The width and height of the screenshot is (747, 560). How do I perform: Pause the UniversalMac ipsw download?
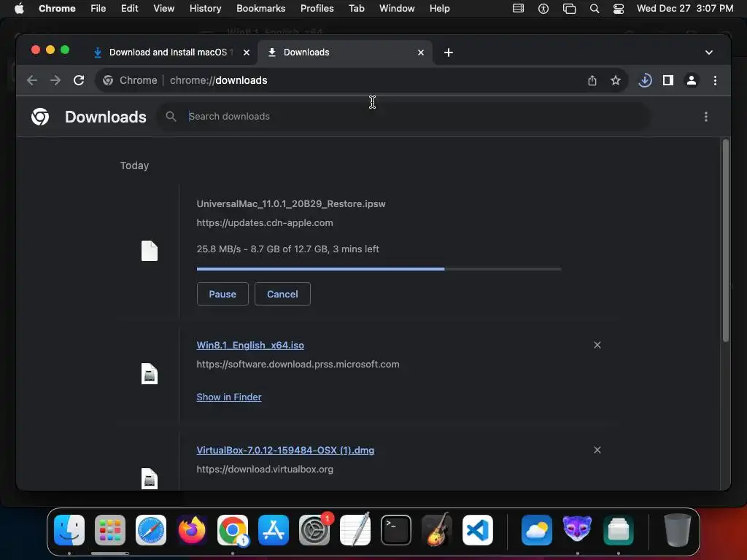click(x=222, y=294)
